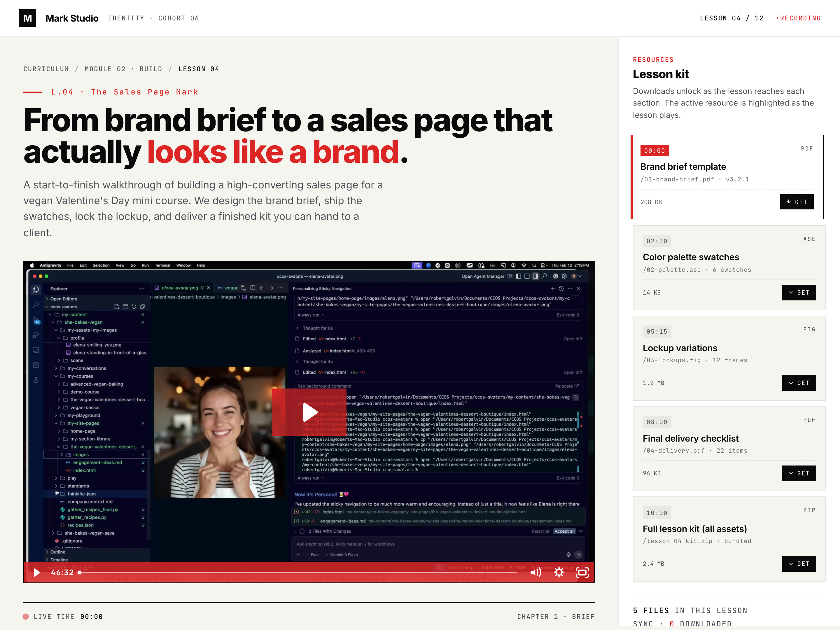
Task: Download Color palette swatches via GET
Action: 799,293
